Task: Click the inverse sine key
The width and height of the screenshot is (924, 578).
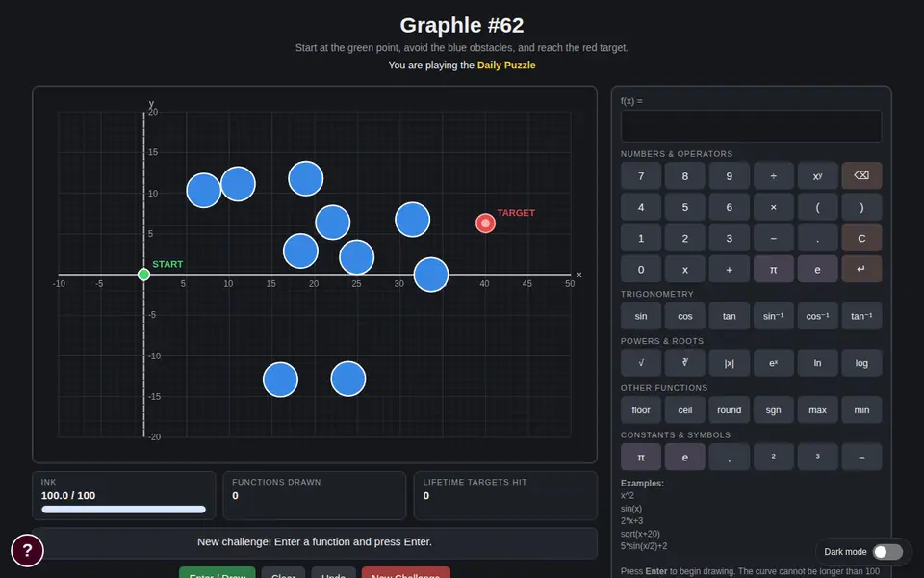Action: (x=773, y=316)
